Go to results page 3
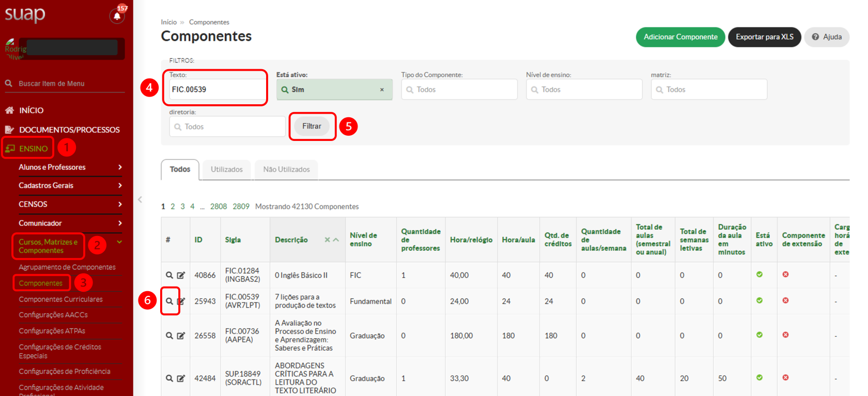The width and height of the screenshot is (868, 396). point(182,207)
